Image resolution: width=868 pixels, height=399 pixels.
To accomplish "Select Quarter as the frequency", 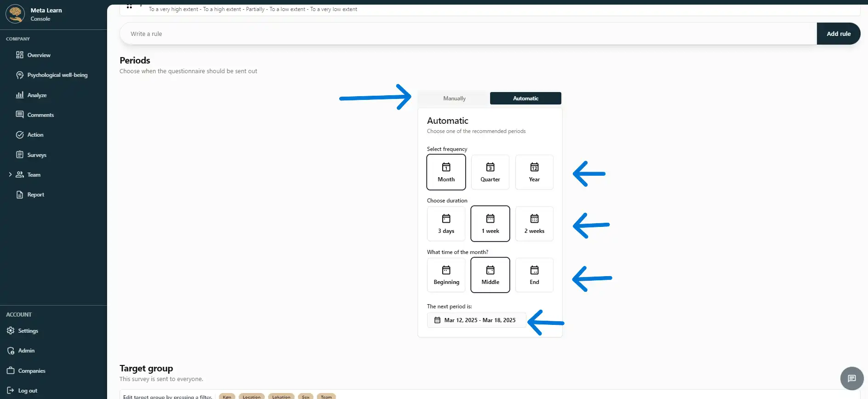I will pyautogui.click(x=490, y=172).
